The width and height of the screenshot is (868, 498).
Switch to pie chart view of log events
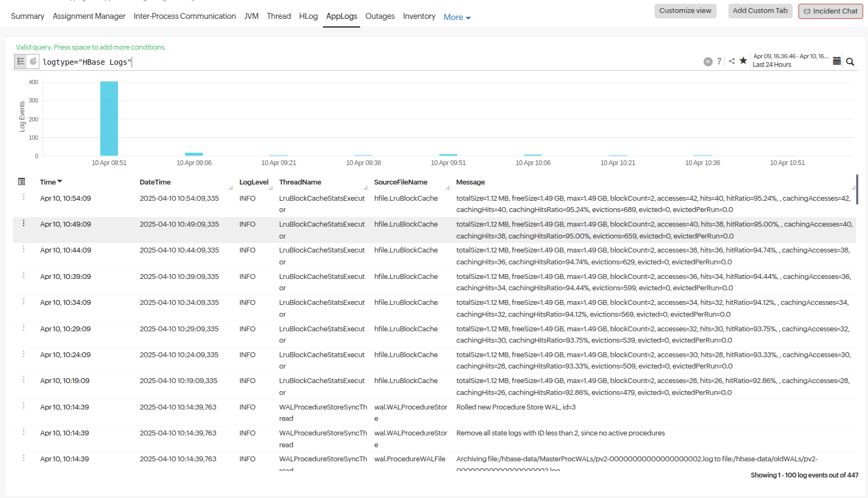[x=33, y=61]
